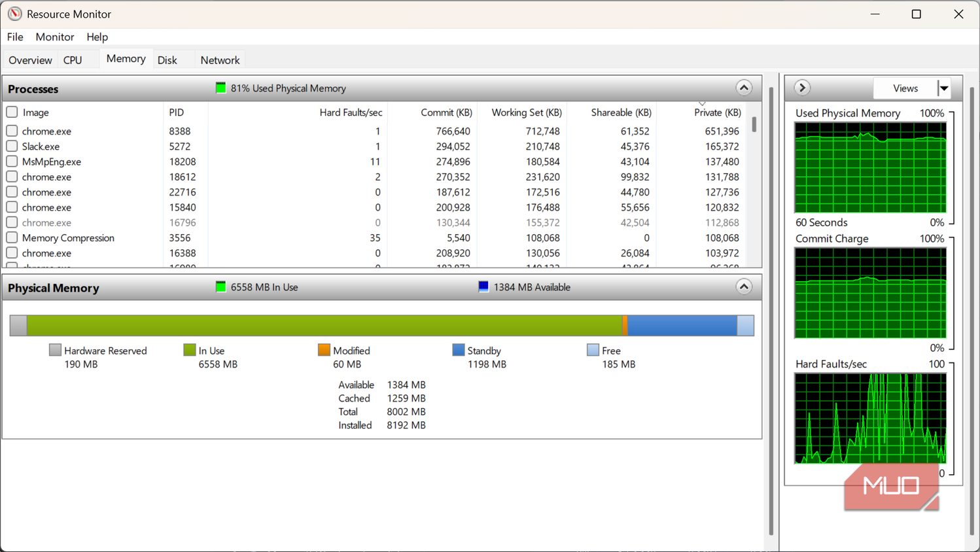Click the graphs pane vertical scrollbar
The width and height of the screenshot is (980, 552).
pos(971,311)
